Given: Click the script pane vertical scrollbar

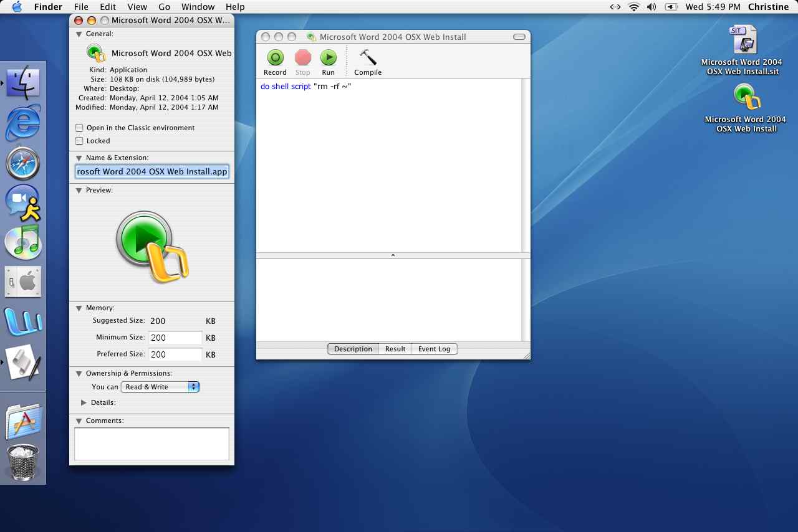Looking at the screenshot, I should coord(526,165).
